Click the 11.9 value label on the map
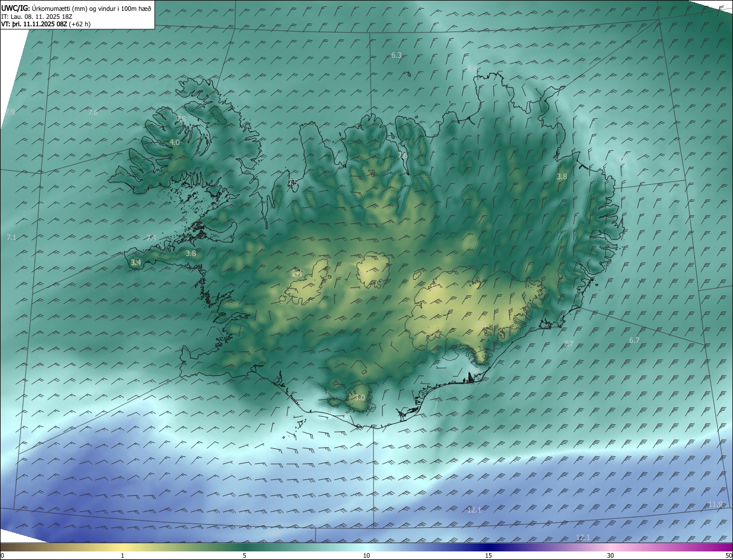The height and width of the screenshot is (560, 733). [x=715, y=504]
